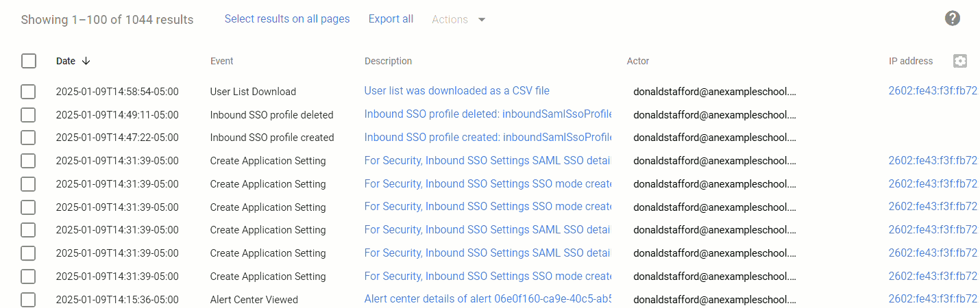Open 'User list was downloaded as a CSV file'
980x308 pixels.
(x=456, y=91)
